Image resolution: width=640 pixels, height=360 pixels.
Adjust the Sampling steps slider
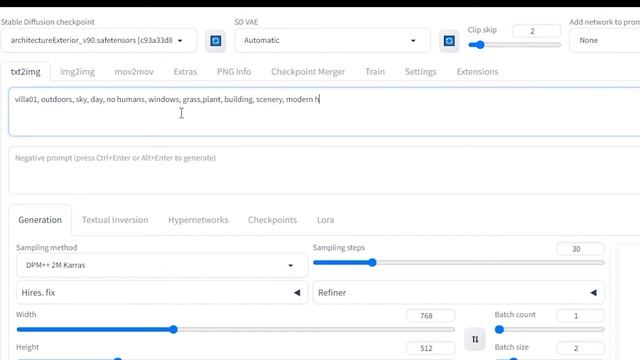(458, 262)
